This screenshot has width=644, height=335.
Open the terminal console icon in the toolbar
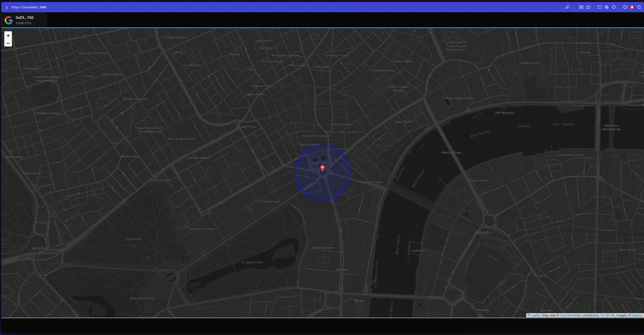[x=600, y=7]
